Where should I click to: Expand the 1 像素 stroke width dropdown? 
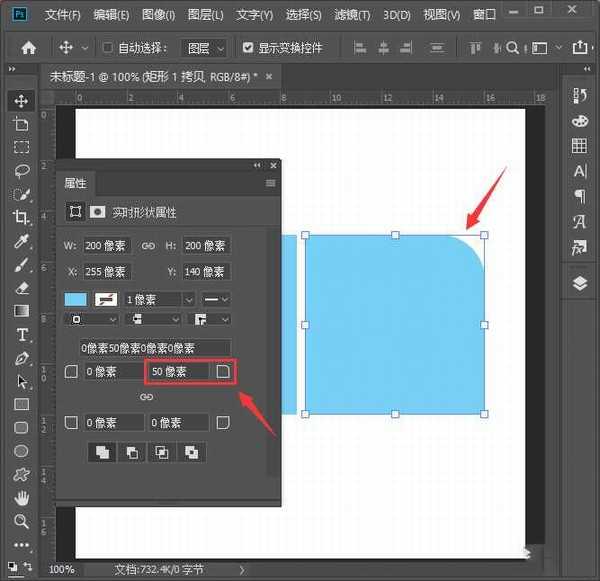click(159, 299)
